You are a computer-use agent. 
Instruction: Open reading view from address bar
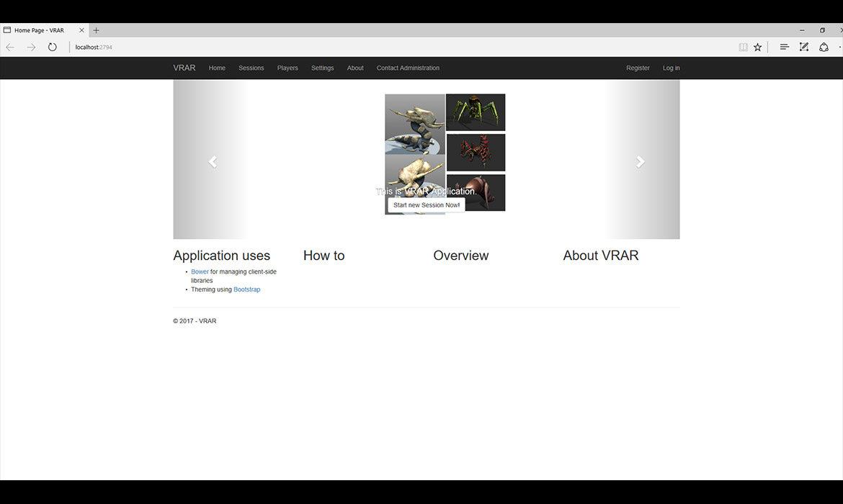click(x=743, y=48)
